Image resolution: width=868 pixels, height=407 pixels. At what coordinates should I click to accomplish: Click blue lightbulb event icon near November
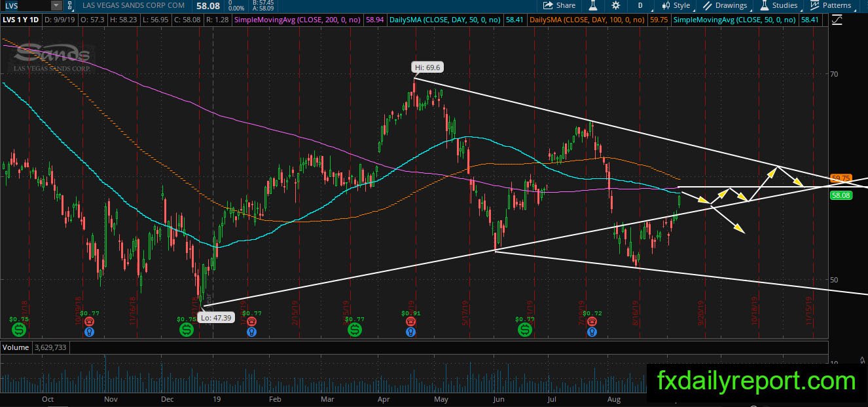click(88, 332)
